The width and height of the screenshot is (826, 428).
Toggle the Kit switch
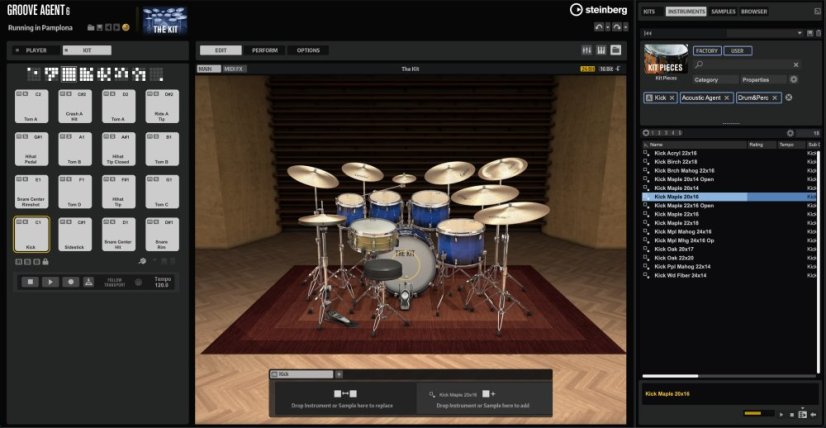pos(66,51)
